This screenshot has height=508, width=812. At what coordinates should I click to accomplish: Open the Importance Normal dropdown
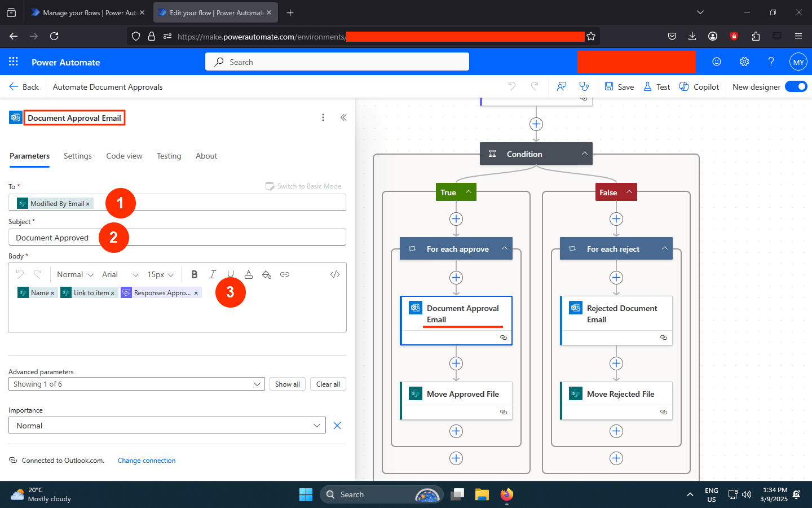(x=167, y=425)
